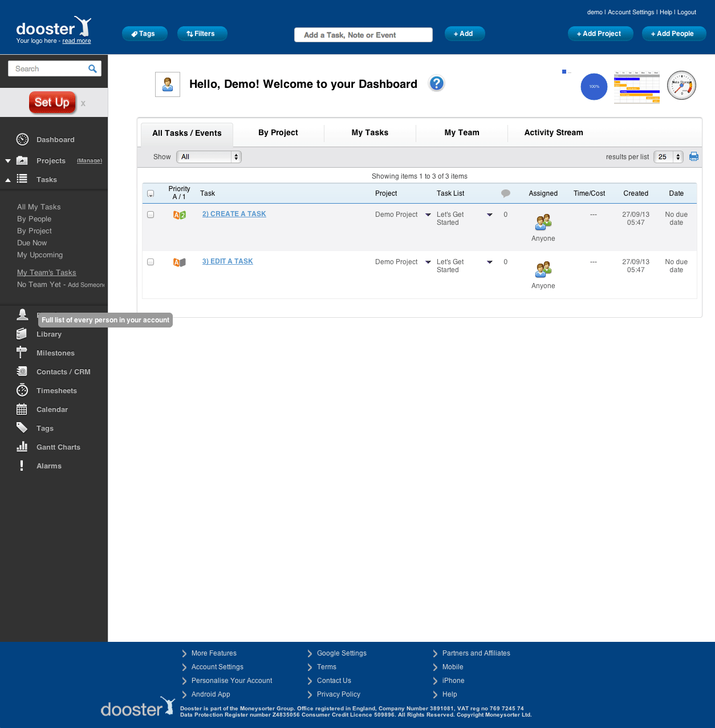Click the printer icon
This screenshot has width=715, height=728.
tap(694, 156)
